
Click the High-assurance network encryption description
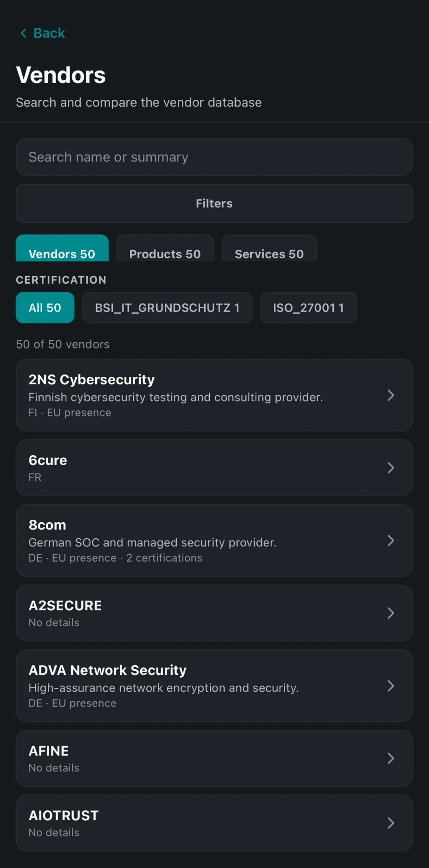(x=163, y=688)
